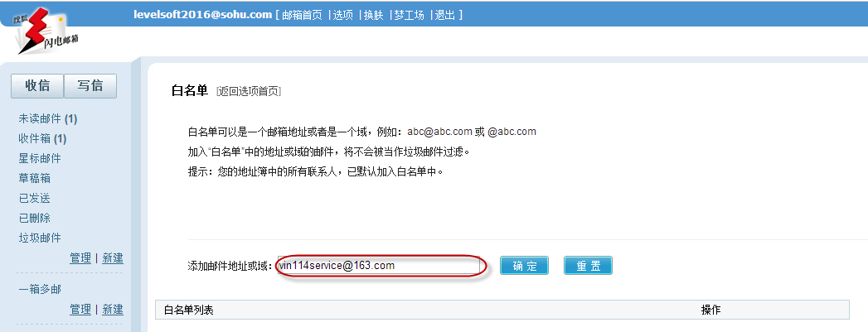Open 选项 in the top bar
This screenshot has height=332, width=868.
(x=343, y=15)
